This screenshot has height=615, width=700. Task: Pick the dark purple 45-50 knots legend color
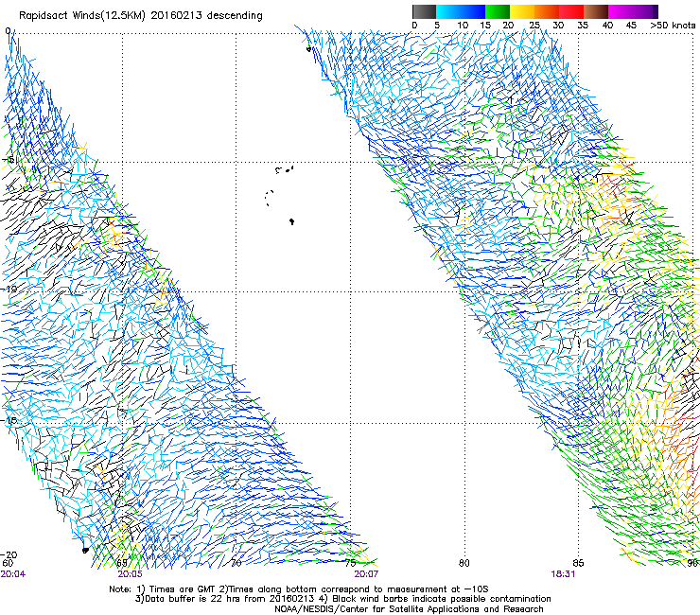point(645,11)
